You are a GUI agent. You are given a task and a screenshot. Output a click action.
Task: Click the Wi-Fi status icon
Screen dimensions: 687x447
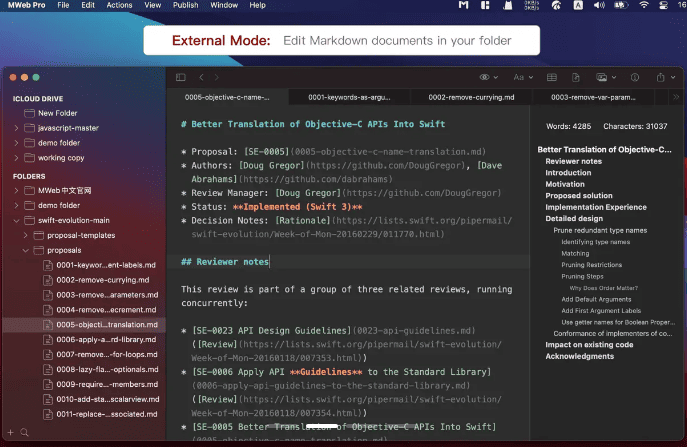click(644, 5)
